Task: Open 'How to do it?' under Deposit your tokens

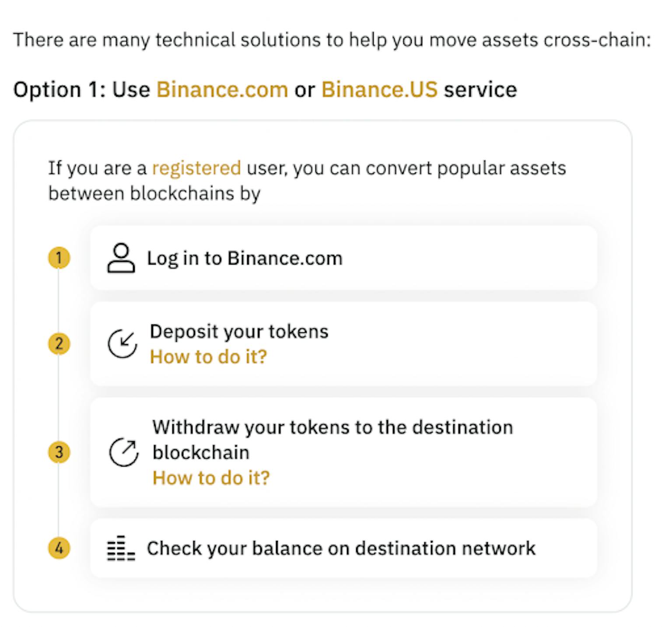Action: (x=208, y=357)
